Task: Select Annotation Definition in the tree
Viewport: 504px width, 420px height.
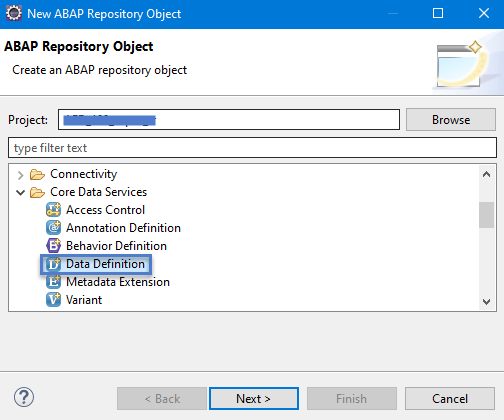Action: 123,228
